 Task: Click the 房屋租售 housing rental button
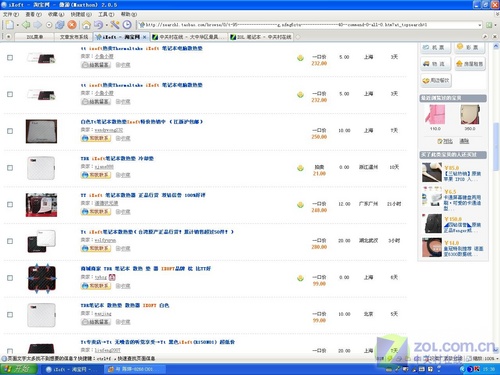pos(470,64)
